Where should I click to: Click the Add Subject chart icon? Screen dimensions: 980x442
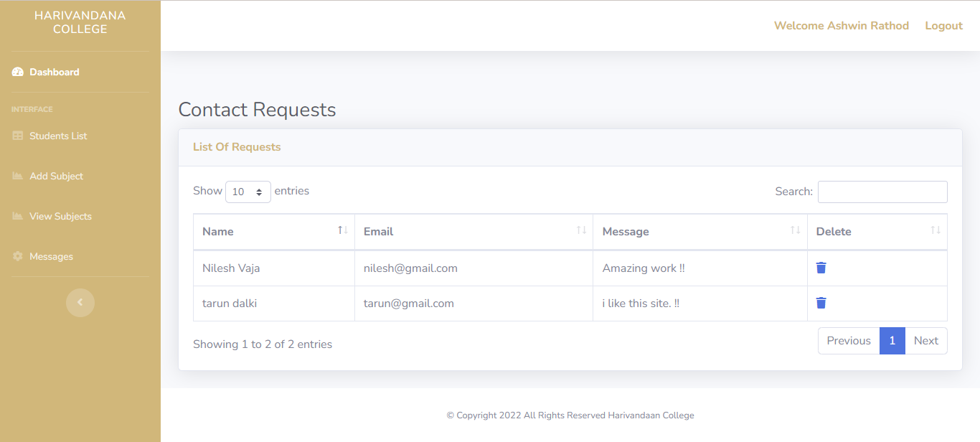[18, 176]
